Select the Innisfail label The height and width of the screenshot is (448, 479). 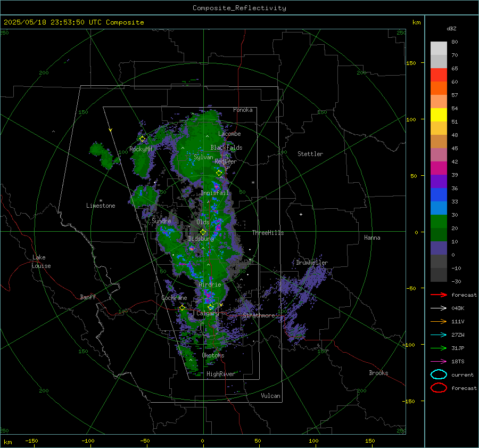click(x=214, y=193)
